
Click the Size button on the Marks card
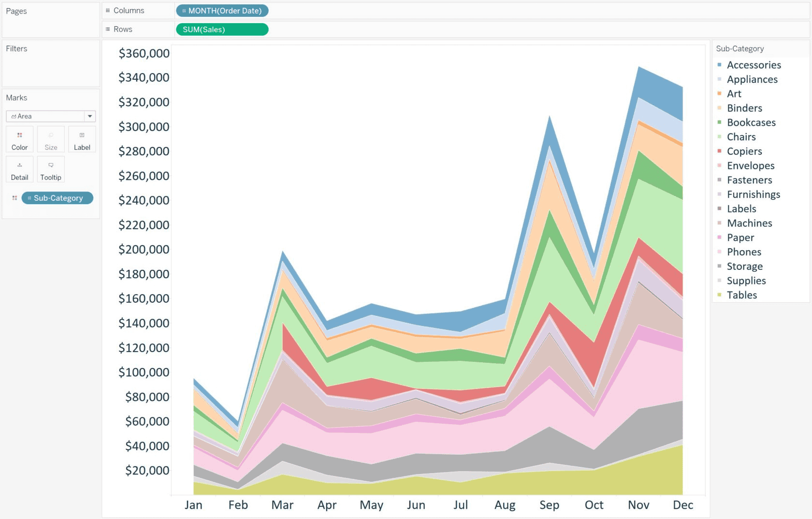pyautogui.click(x=50, y=139)
